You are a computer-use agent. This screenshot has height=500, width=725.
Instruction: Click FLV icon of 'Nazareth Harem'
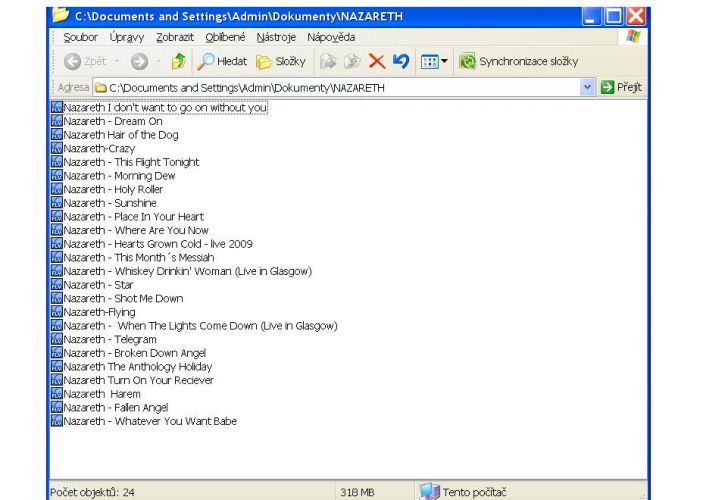tap(57, 394)
